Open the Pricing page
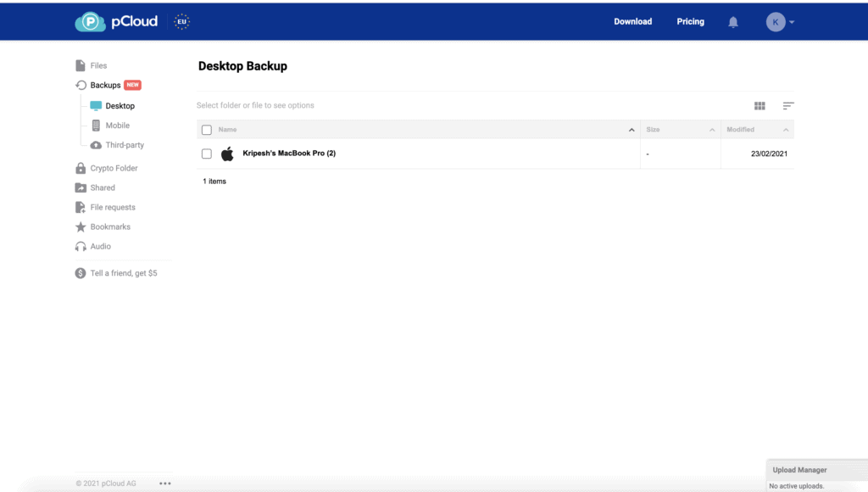 (690, 21)
